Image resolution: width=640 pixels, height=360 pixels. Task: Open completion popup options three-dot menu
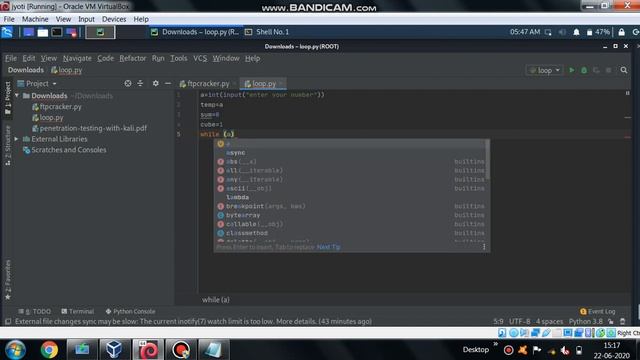click(484, 247)
